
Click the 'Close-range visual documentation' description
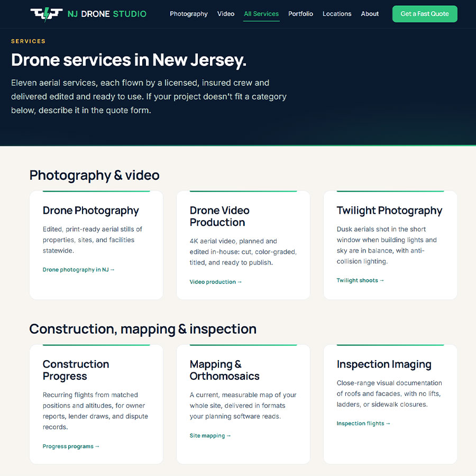pos(389,393)
